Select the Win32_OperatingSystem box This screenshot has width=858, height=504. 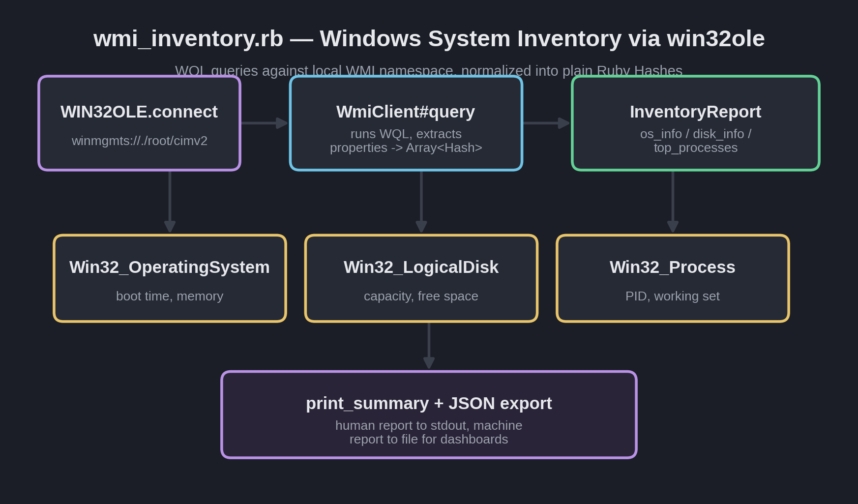(x=170, y=278)
